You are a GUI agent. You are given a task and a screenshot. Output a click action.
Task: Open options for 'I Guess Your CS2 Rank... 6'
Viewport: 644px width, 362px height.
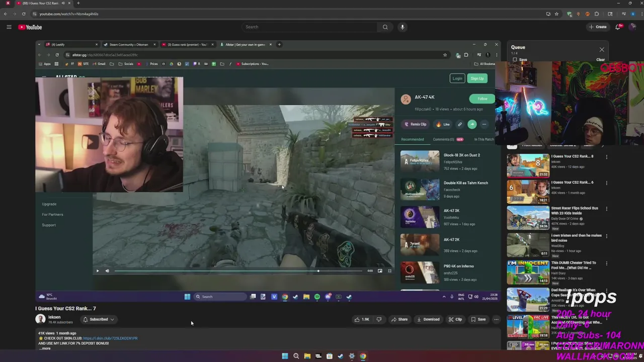coord(606,183)
